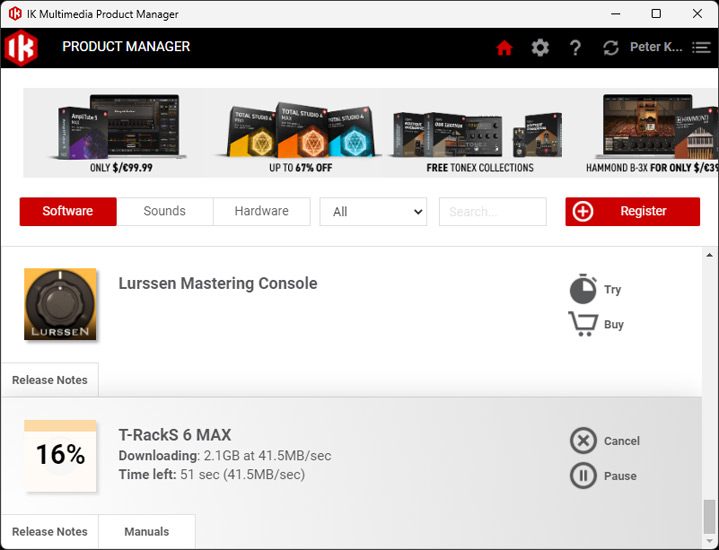This screenshot has width=719, height=550.
Task: Open the Peter K... account menu
Action: pos(656,48)
